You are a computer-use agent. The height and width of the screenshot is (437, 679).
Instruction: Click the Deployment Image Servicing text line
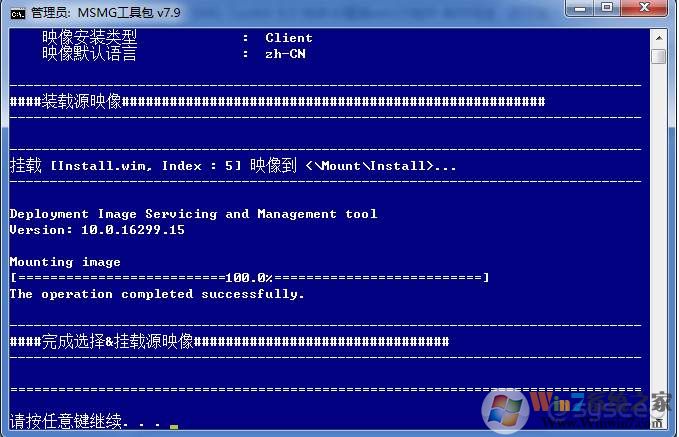pyautogui.click(x=193, y=214)
